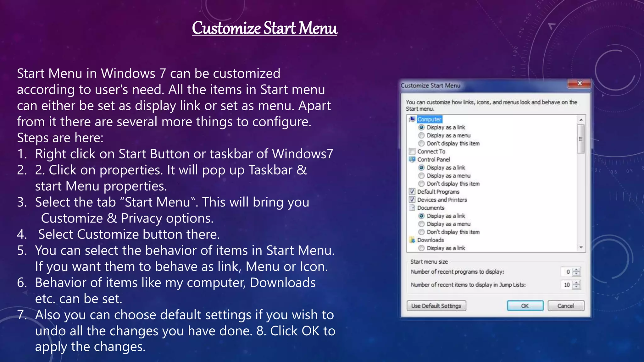Image resolution: width=644 pixels, height=362 pixels.
Task: Click the Computer item icon
Action: (x=412, y=119)
